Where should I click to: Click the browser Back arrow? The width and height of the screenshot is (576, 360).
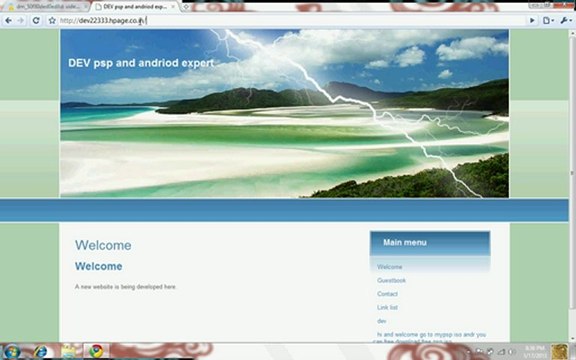click(x=8, y=21)
